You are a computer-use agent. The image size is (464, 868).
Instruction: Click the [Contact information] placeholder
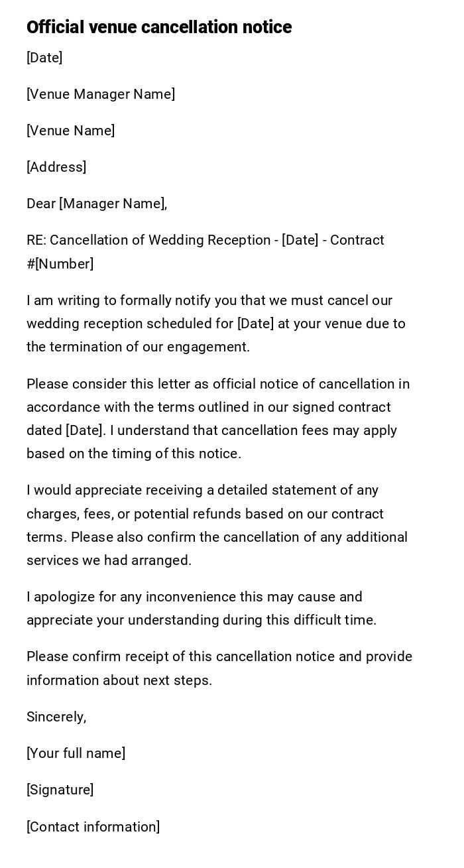coord(93,827)
